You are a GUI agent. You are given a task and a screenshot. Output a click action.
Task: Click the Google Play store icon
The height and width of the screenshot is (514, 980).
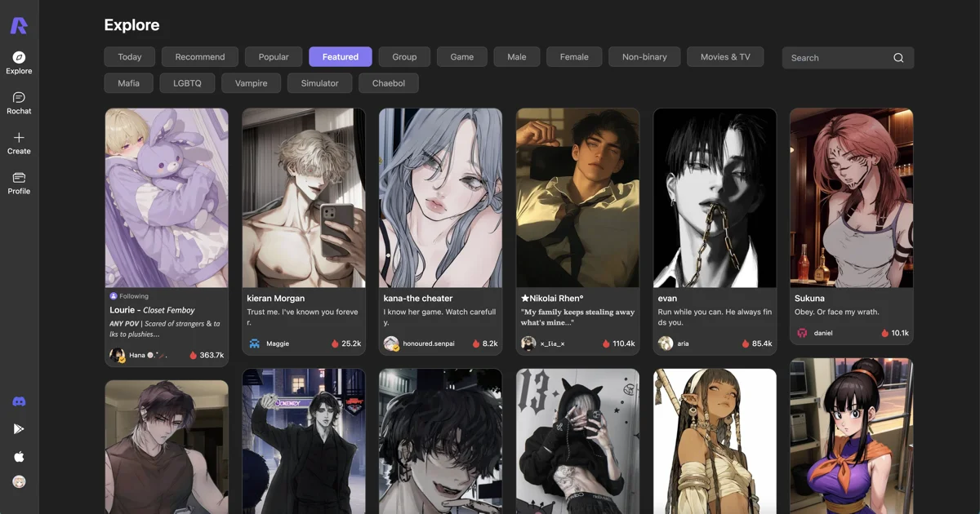19,428
